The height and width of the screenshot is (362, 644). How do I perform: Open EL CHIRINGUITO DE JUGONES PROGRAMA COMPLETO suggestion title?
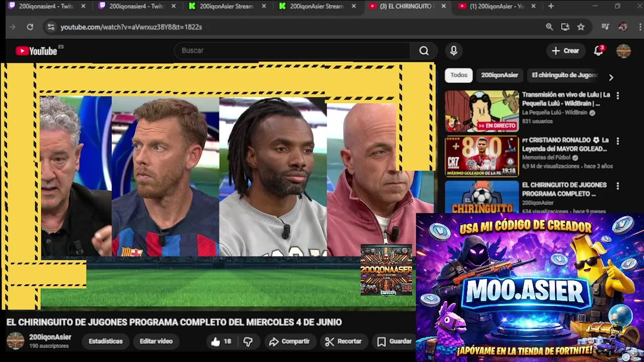pos(564,189)
